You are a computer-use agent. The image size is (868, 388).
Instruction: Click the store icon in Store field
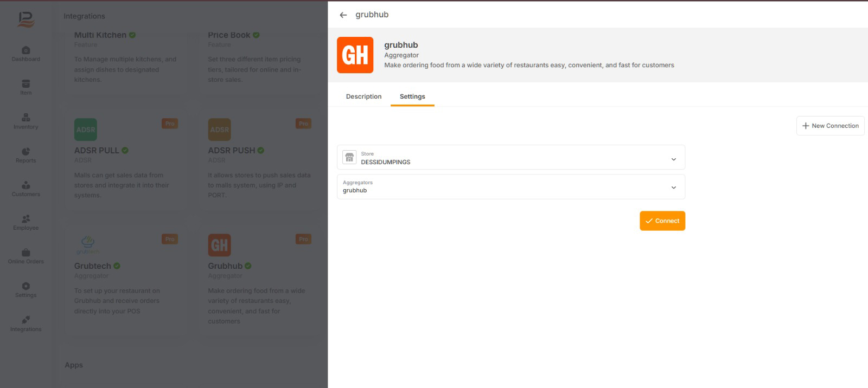[x=350, y=158]
